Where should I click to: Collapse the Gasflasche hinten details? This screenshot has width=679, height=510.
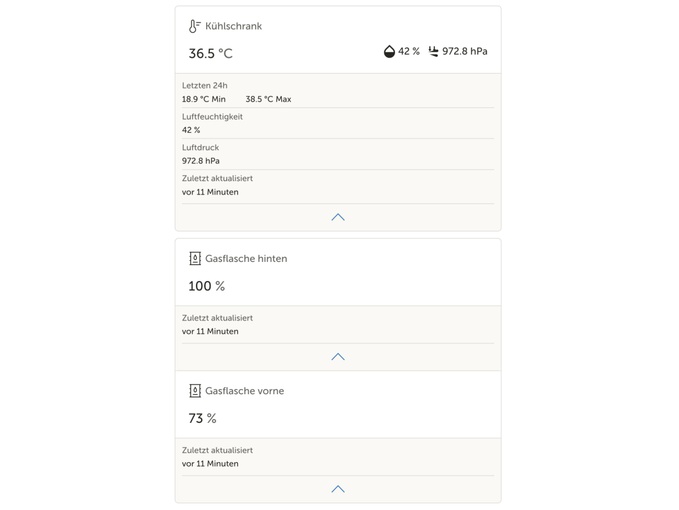[x=338, y=356]
